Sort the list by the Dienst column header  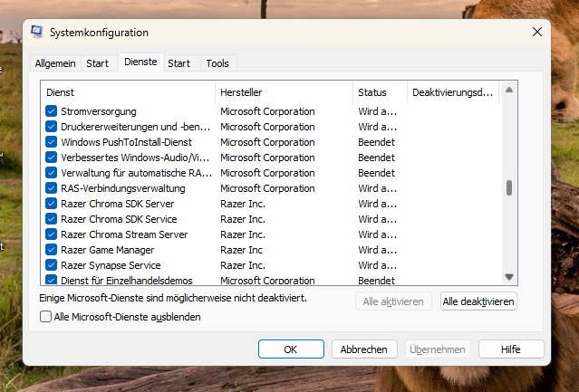click(x=127, y=92)
